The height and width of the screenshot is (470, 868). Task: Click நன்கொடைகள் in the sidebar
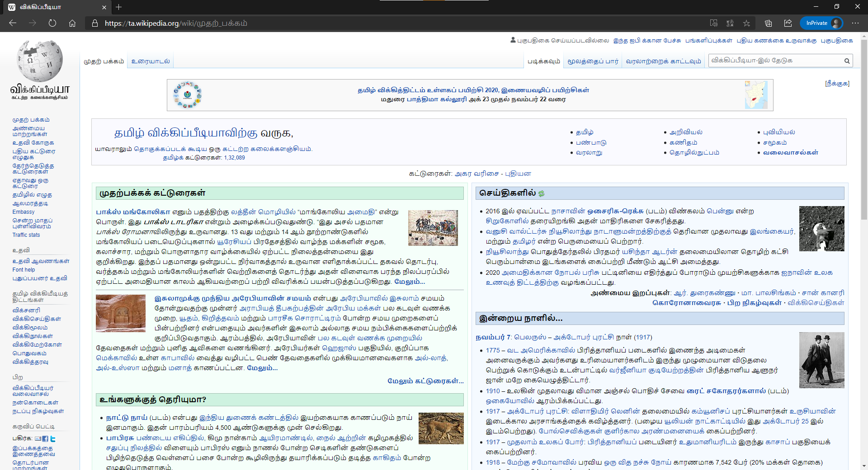coord(35,402)
